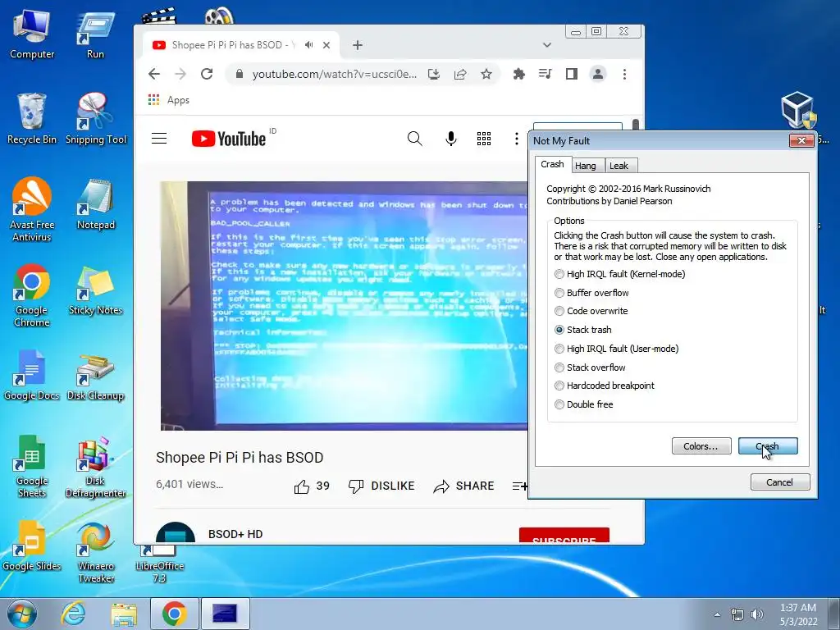Open YouTube apps grid icon
Screen dimensions: 840x630
click(484, 139)
